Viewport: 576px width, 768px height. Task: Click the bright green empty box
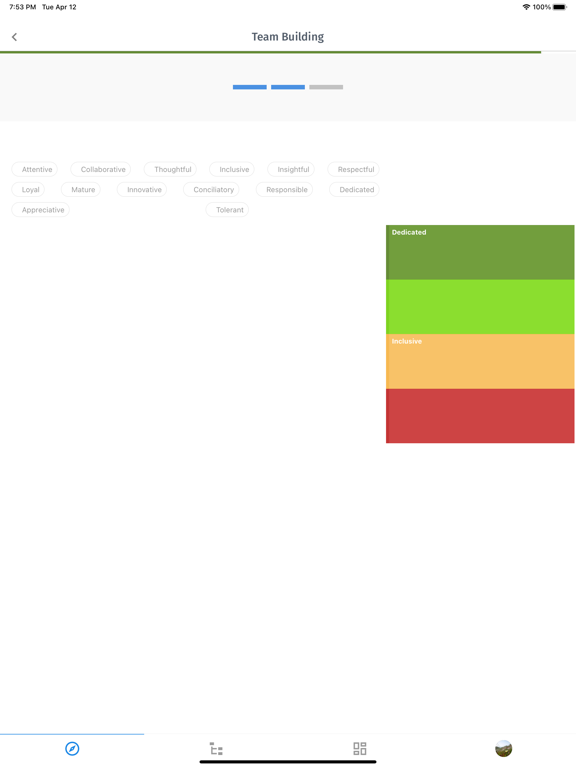[480, 307]
